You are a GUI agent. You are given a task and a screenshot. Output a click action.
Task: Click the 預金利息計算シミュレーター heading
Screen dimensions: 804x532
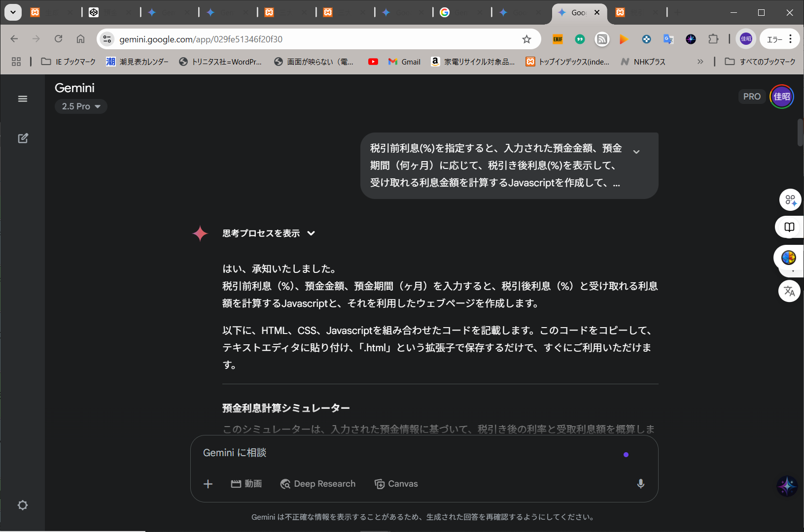286,408
